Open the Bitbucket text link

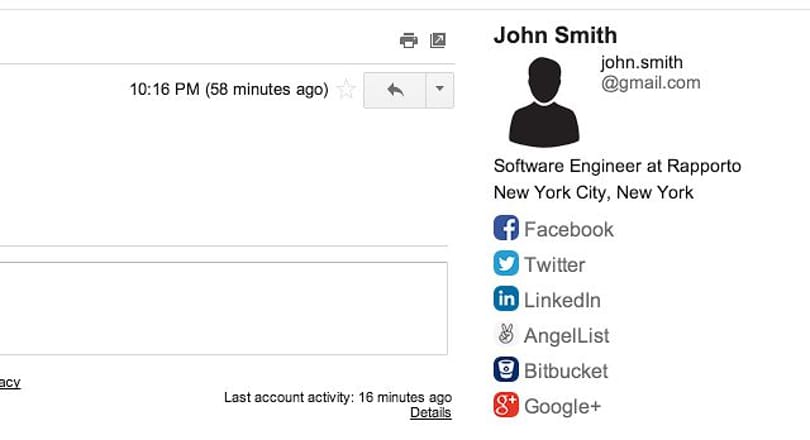click(566, 371)
